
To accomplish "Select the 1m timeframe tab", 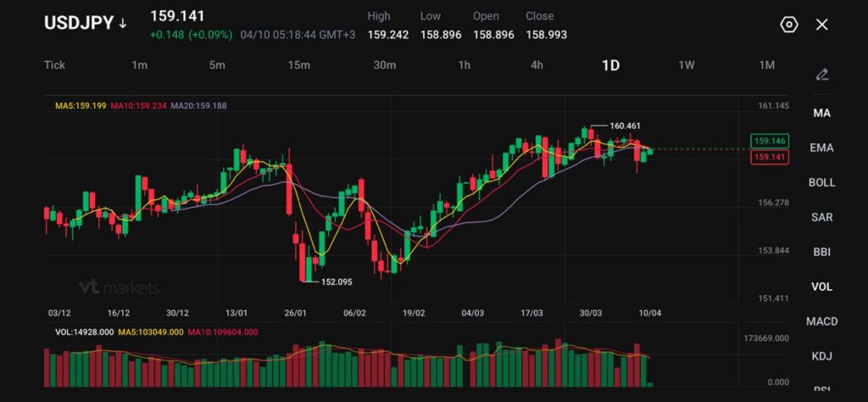I will click(139, 65).
